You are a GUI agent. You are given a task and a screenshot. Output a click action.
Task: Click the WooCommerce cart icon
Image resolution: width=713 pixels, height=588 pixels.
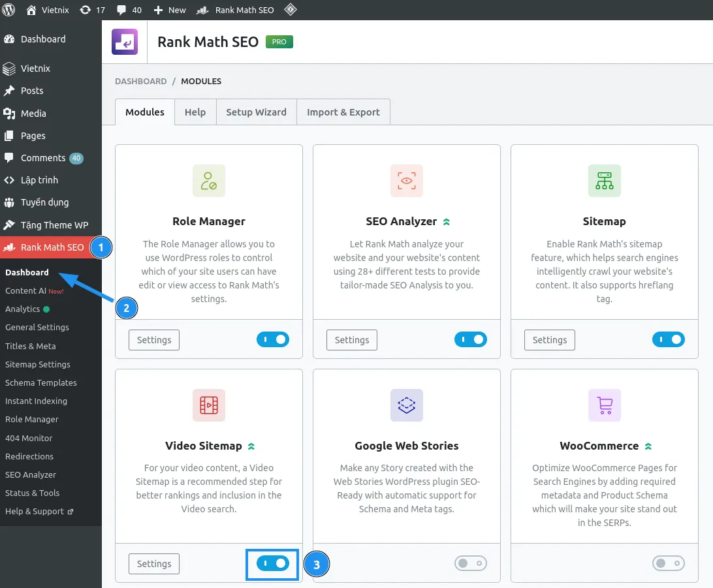pos(605,405)
